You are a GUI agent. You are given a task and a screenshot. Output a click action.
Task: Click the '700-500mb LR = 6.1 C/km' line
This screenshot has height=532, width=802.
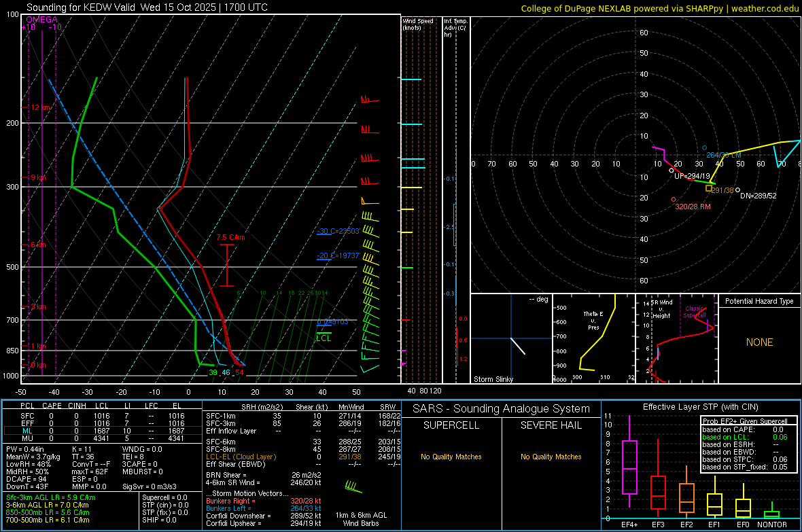pos(48,520)
